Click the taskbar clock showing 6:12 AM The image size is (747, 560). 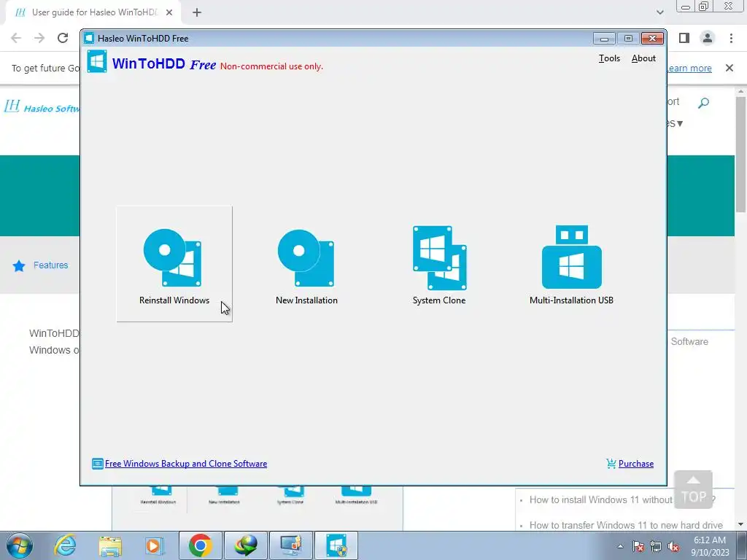click(x=710, y=545)
